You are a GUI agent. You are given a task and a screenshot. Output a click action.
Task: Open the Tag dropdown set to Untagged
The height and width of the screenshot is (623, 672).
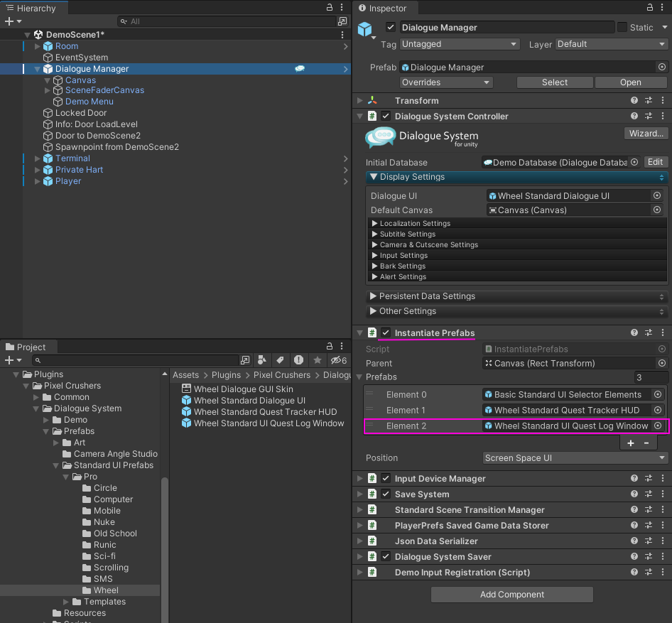[460, 44]
